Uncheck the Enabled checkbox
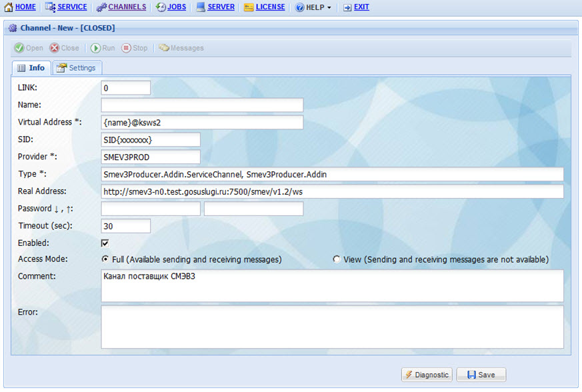Viewport: 582px width, 392px height. tap(105, 243)
